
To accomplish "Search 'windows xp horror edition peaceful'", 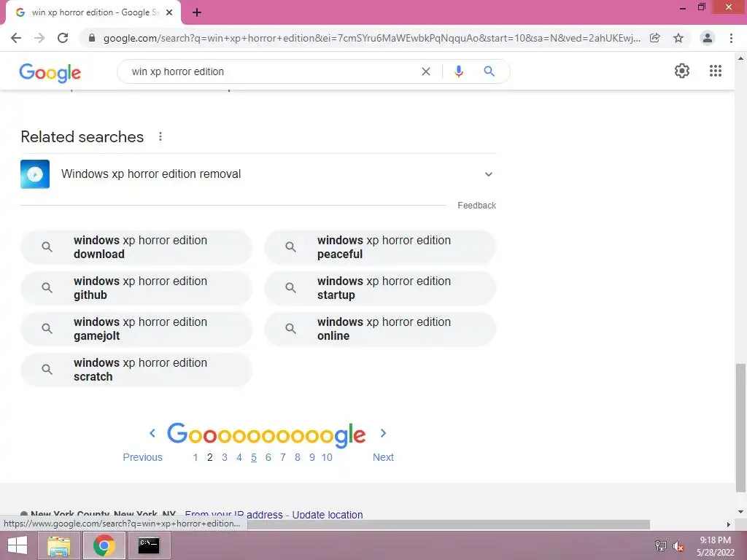I will coord(380,247).
